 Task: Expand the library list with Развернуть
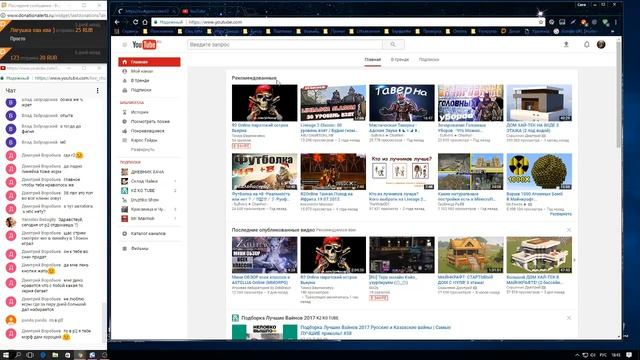pyautogui.click(x=142, y=150)
